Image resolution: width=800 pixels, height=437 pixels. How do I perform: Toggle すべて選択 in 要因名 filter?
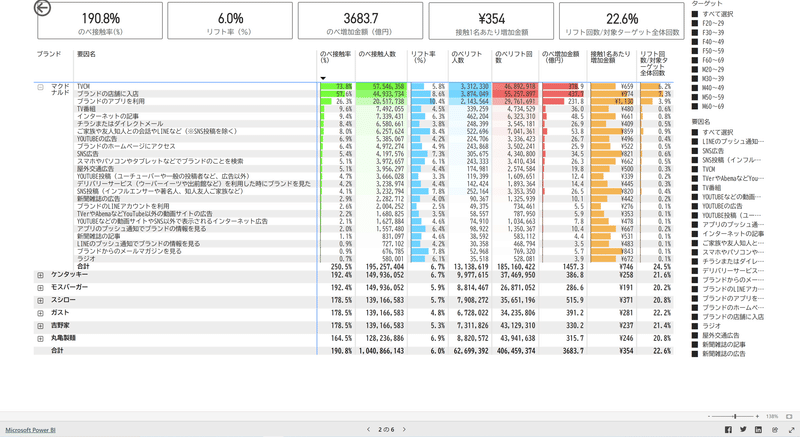(x=695, y=132)
